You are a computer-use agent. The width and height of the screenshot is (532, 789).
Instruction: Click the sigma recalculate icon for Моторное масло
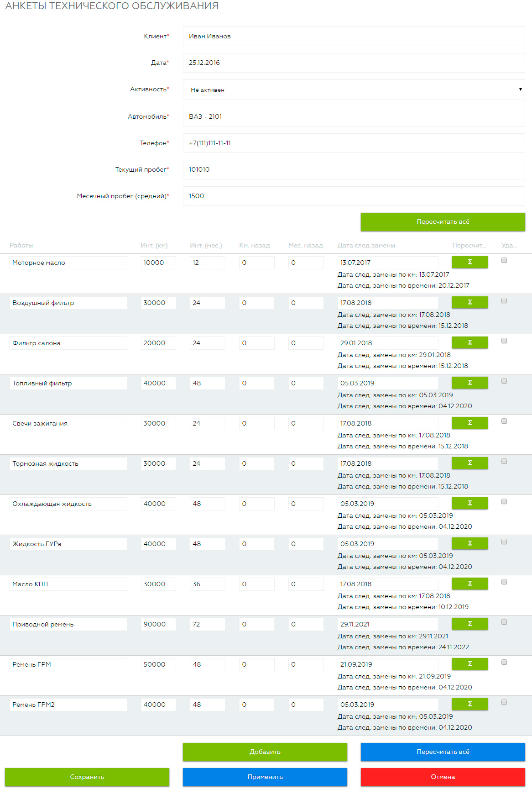click(469, 262)
